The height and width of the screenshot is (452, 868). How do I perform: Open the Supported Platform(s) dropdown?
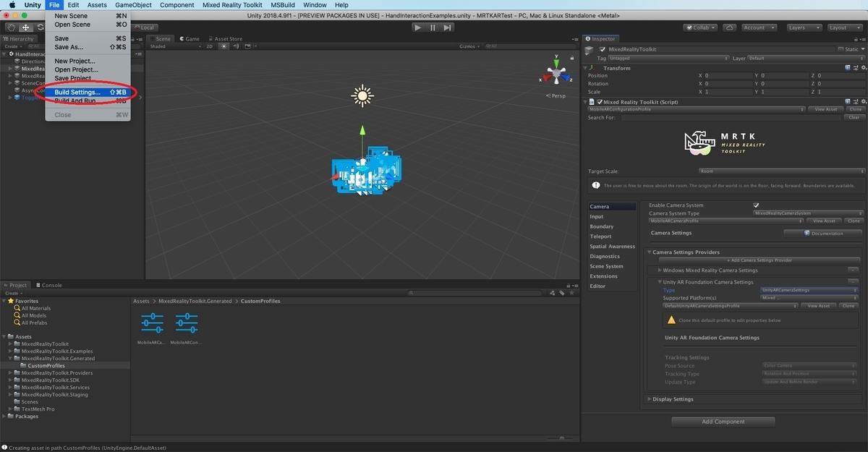[809, 298]
